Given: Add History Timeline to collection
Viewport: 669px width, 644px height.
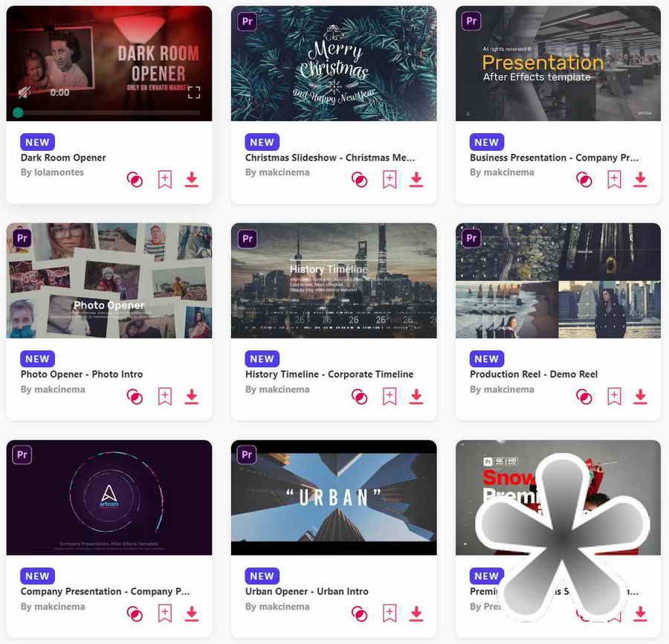Looking at the screenshot, I should (389, 396).
